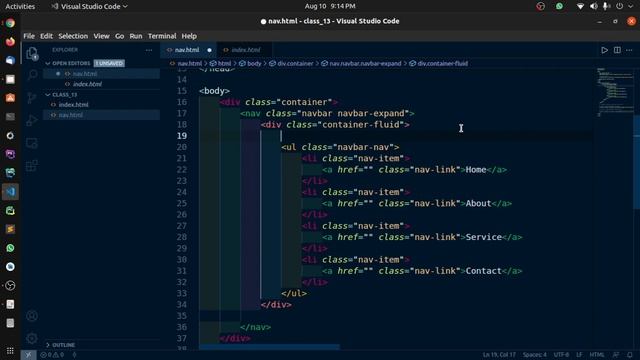
Task: Open the Manage gear icon
Action: [32, 338]
